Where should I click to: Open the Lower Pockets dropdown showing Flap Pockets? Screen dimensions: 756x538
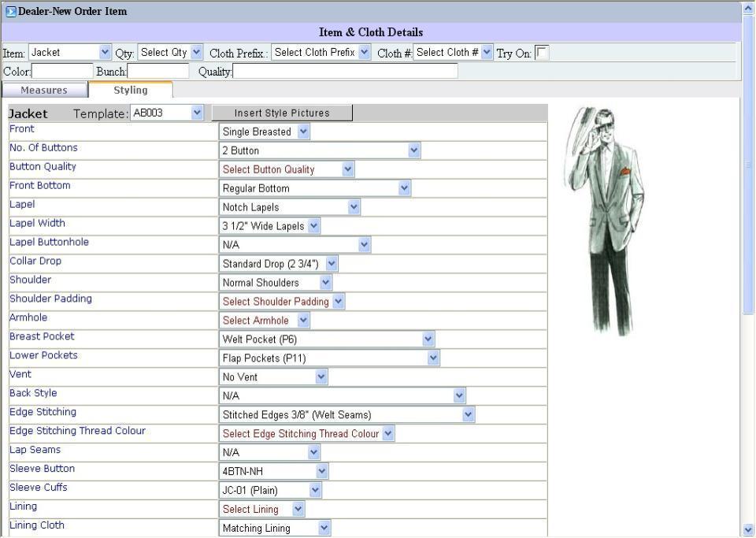coord(329,357)
